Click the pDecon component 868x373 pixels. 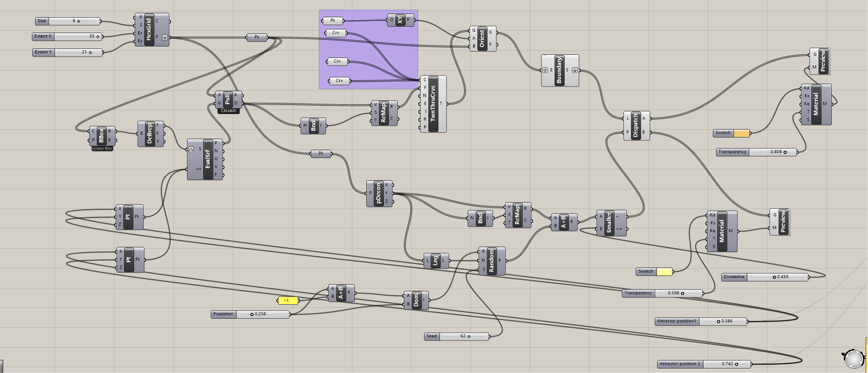(x=379, y=193)
